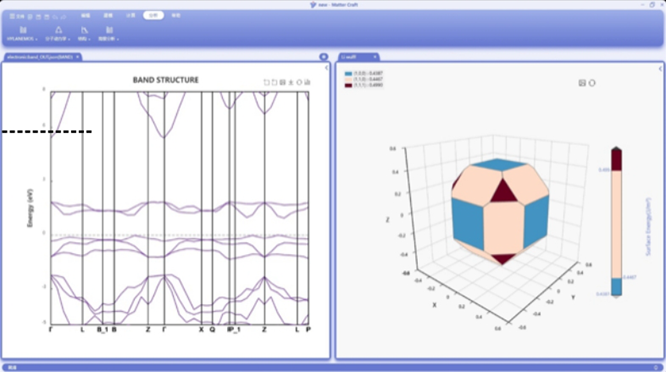Click the chart-type icon at band toolbar end
Image resolution: width=666 pixels, height=372 pixels.
[307, 82]
